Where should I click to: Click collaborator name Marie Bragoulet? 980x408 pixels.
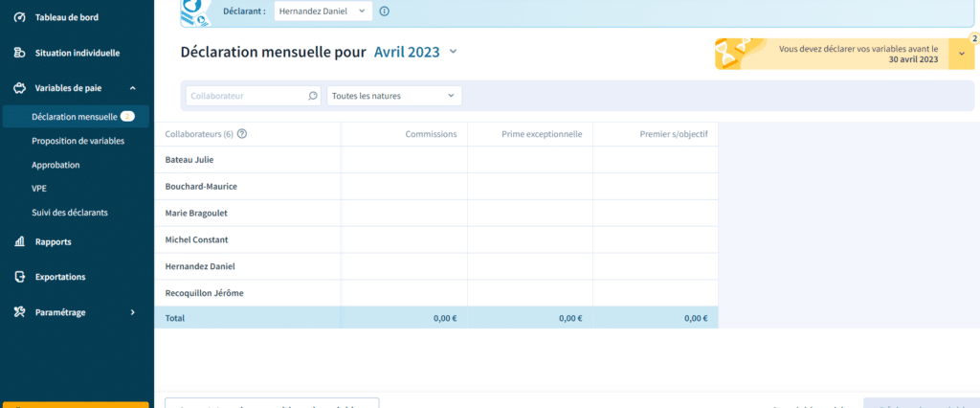point(196,213)
